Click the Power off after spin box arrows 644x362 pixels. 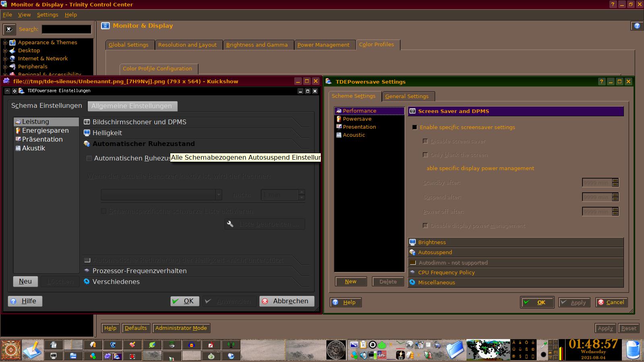615,212
